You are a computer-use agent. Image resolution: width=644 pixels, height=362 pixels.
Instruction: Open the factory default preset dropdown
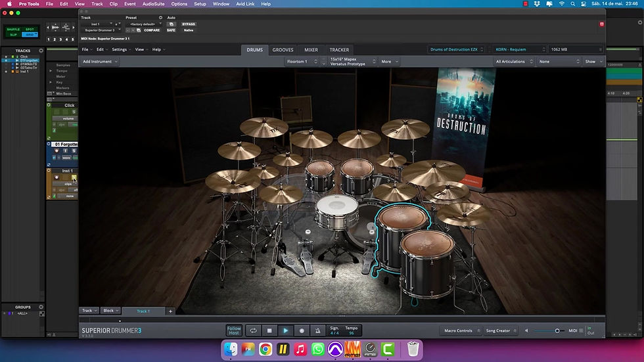tap(143, 24)
